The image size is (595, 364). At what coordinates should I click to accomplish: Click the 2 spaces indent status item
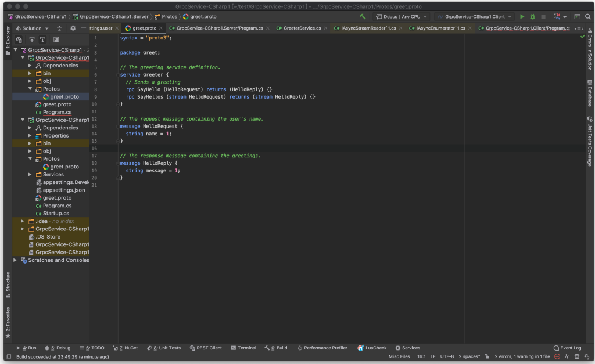[469, 356]
